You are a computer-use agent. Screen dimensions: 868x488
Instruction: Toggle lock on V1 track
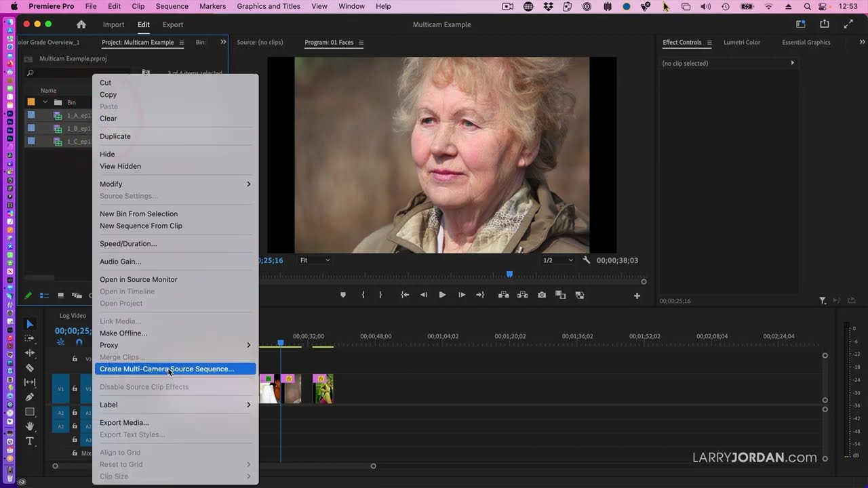(75, 389)
